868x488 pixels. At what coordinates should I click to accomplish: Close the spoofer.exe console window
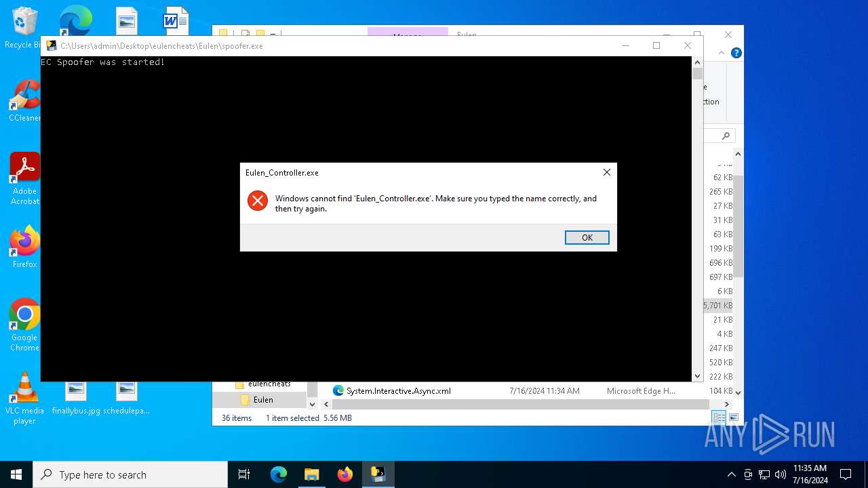coord(688,45)
